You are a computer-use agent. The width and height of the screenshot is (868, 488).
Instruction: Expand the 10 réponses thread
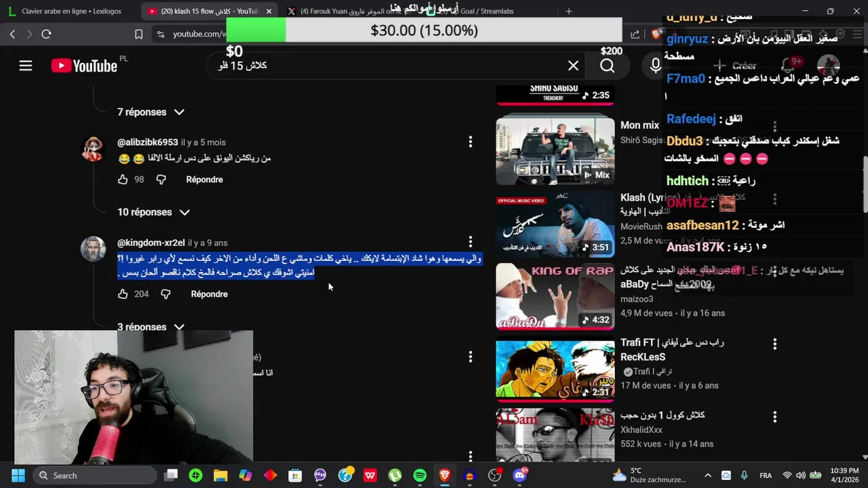pos(153,212)
